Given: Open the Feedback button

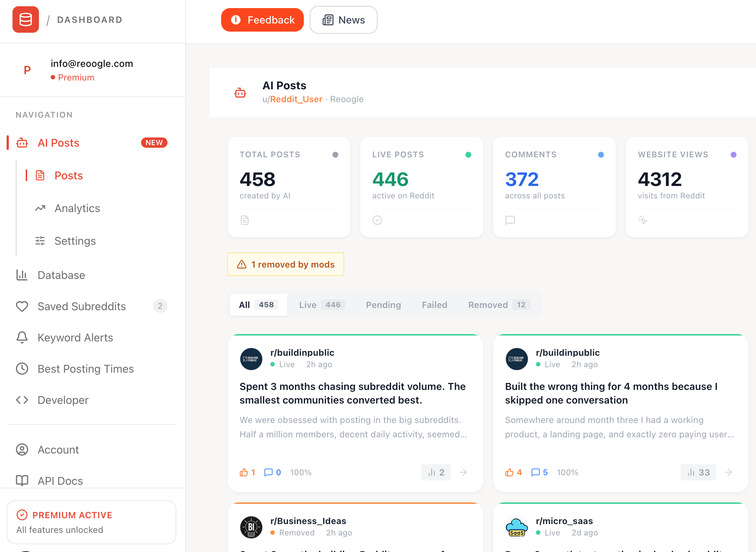Looking at the screenshot, I should (x=262, y=20).
